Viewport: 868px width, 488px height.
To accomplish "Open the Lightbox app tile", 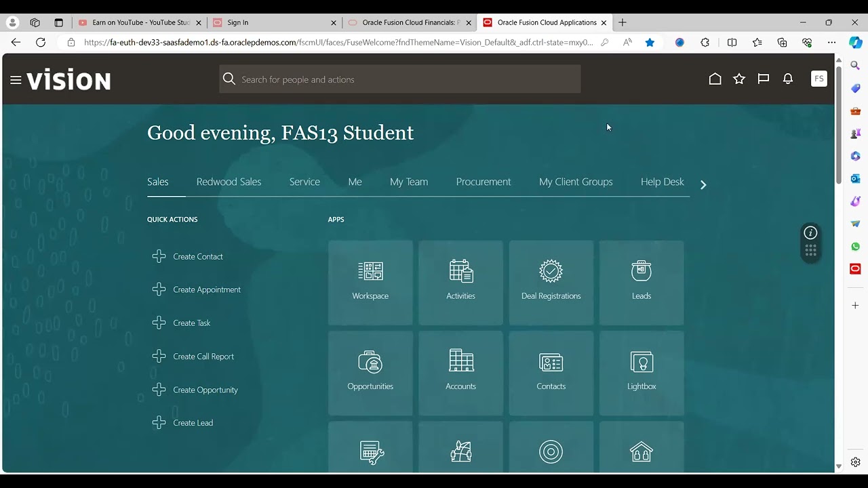I will click(642, 373).
